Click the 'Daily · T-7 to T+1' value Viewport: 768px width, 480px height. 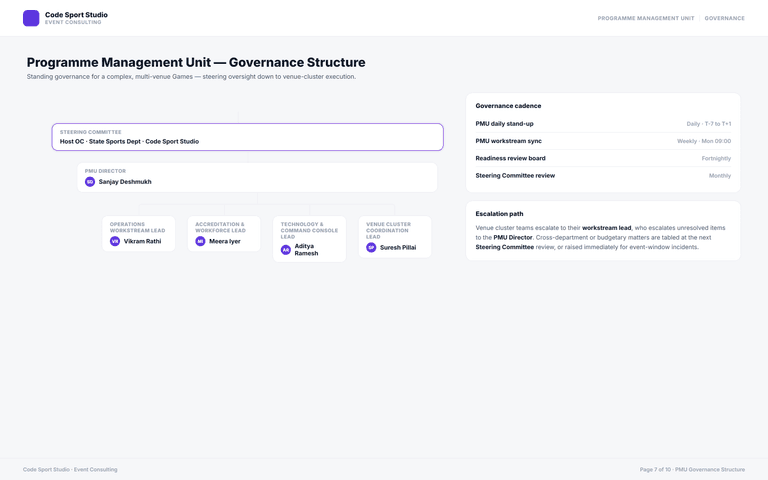[x=709, y=124]
